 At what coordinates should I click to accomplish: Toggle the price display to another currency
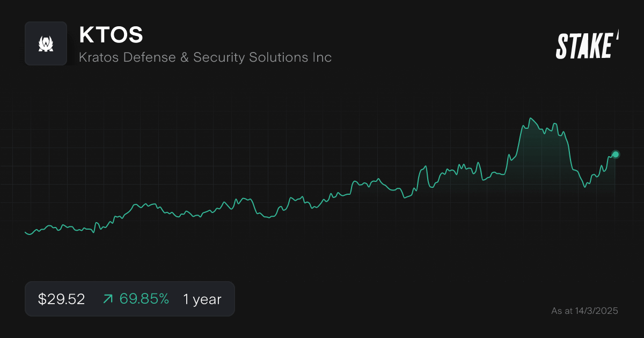click(x=61, y=299)
